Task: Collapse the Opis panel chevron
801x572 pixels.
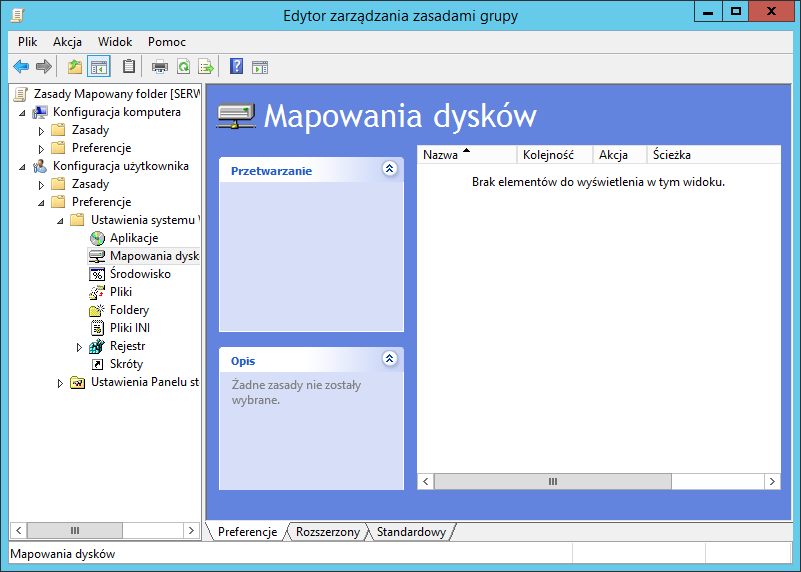Action: pyautogui.click(x=389, y=359)
